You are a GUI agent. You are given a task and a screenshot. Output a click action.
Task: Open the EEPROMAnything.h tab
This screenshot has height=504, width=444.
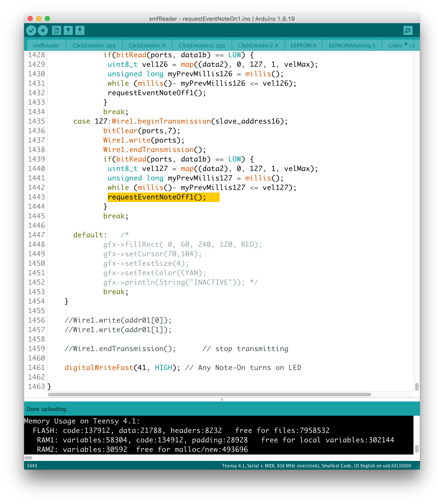pyautogui.click(x=352, y=45)
